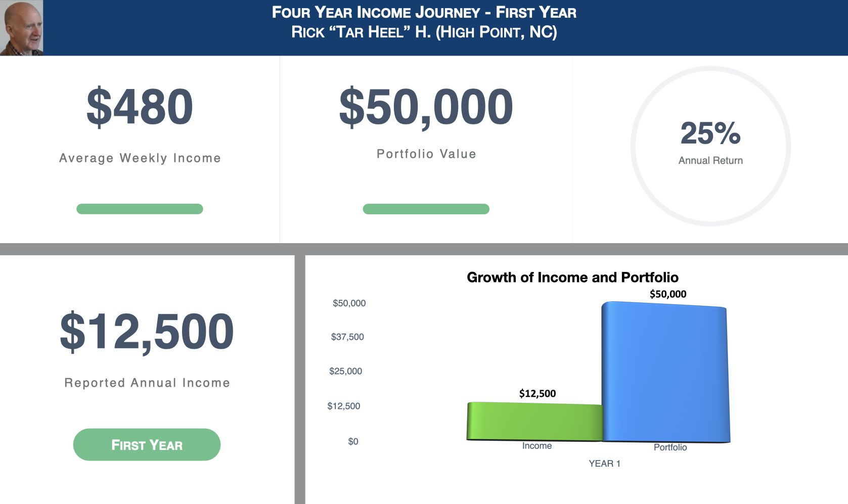Click the Reported Annual Income label
848x504 pixels.
pyautogui.click(x=147, y=383)
